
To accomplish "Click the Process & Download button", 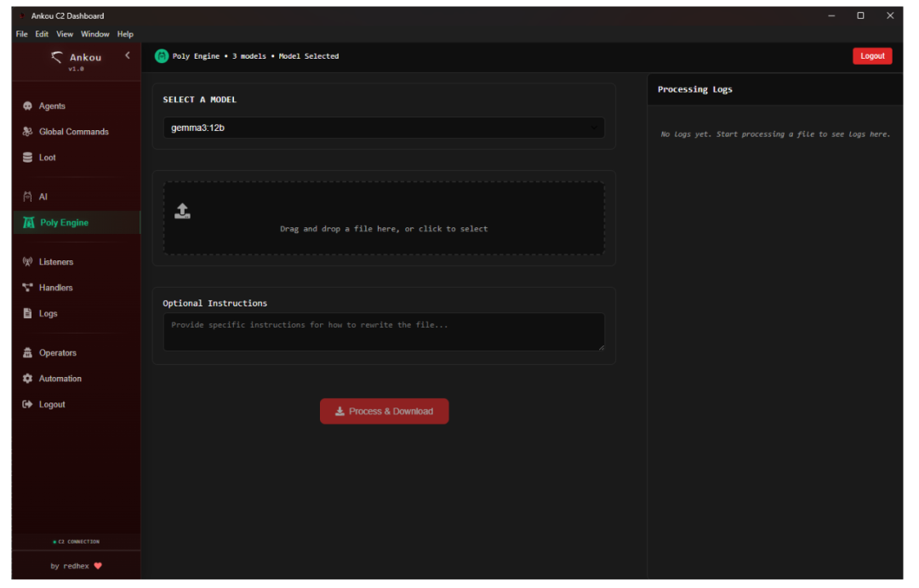I will click(385, 412).
